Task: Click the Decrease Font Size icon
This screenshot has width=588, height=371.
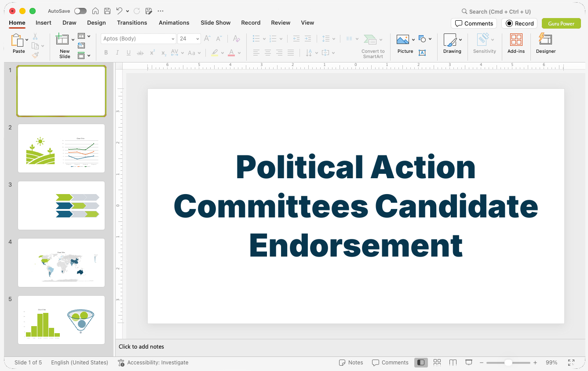Action: coord(219,39)
